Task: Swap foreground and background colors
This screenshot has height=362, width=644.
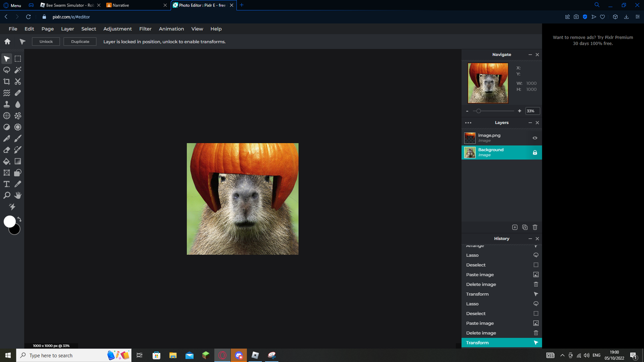Action: coord(19,219)
